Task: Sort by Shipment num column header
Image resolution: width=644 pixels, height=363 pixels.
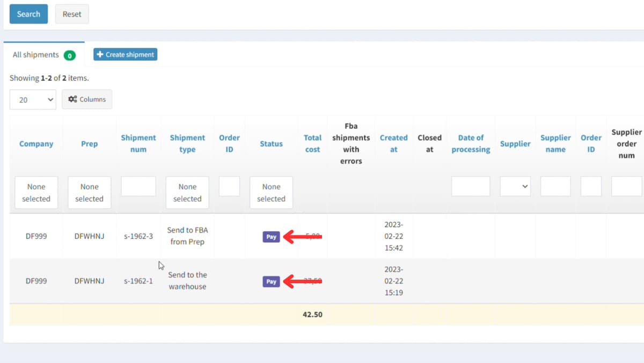Action: point(138,143)
